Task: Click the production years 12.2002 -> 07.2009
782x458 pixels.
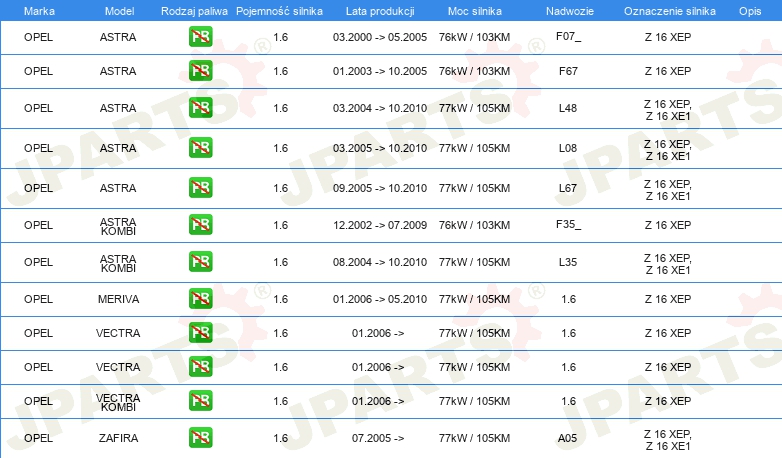Action: pos(380,225)
